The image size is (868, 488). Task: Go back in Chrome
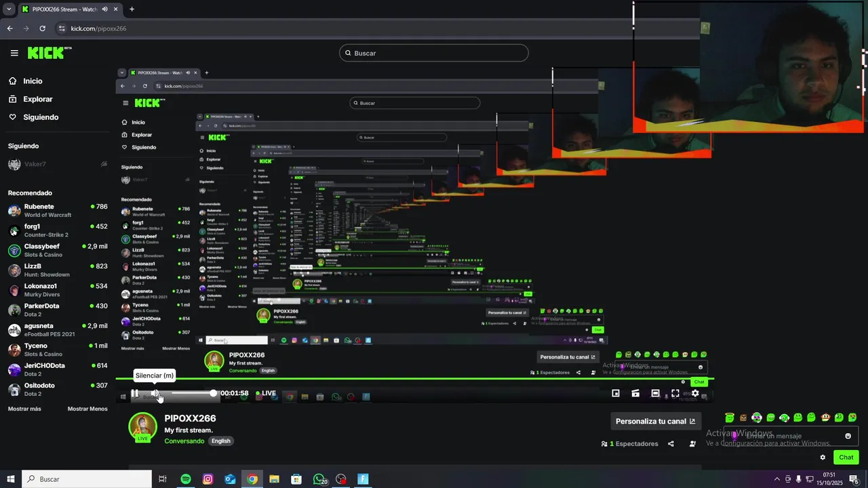click(9, 28)
